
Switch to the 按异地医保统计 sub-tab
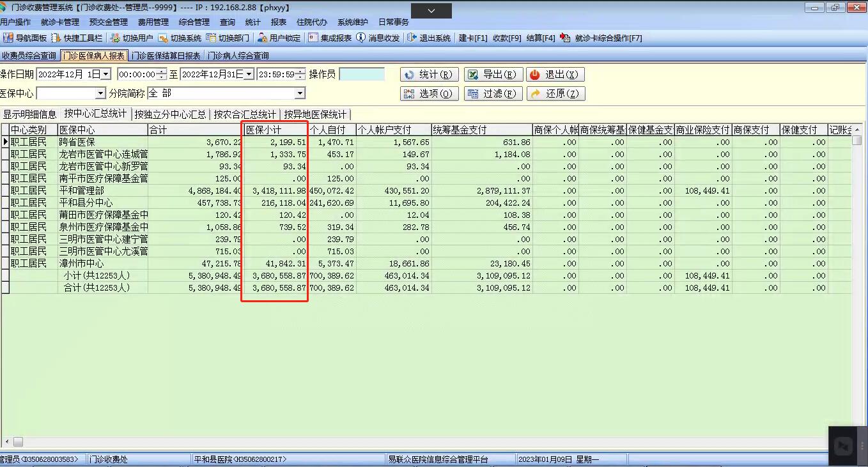pyautogui.click(x=315, y=114)
